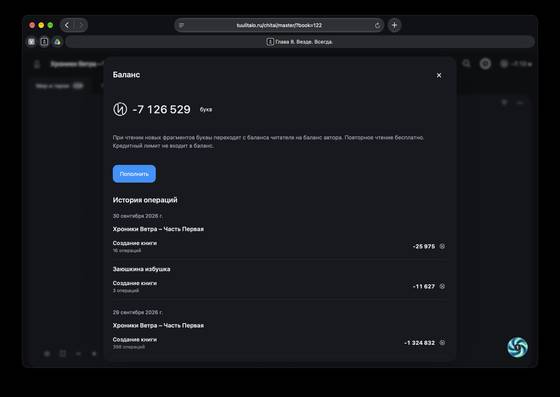This screenshot has height=397, width=560.
Task: Click the page settings icon in address bar
Action: (x=181, y=25)
